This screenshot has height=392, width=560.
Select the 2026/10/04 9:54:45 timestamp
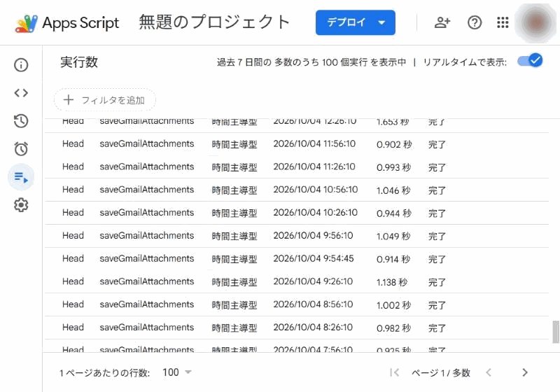point(314,258)
